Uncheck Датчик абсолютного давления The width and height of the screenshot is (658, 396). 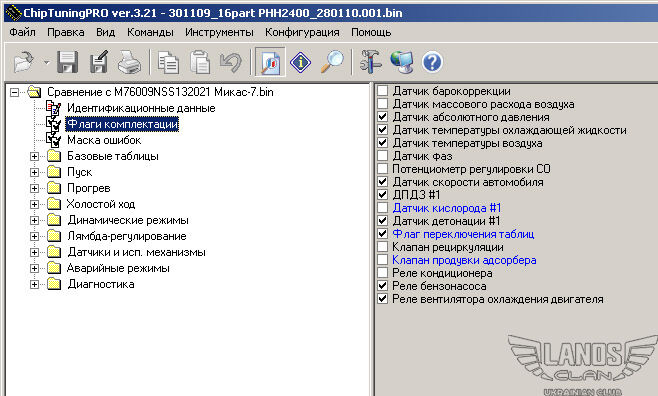(382, 117)
